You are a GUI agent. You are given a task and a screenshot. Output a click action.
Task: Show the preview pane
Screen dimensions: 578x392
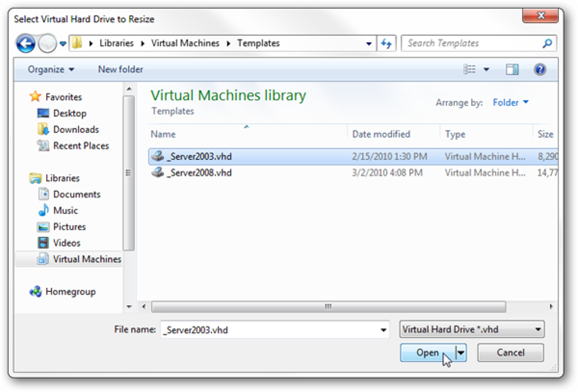point(512,69)
